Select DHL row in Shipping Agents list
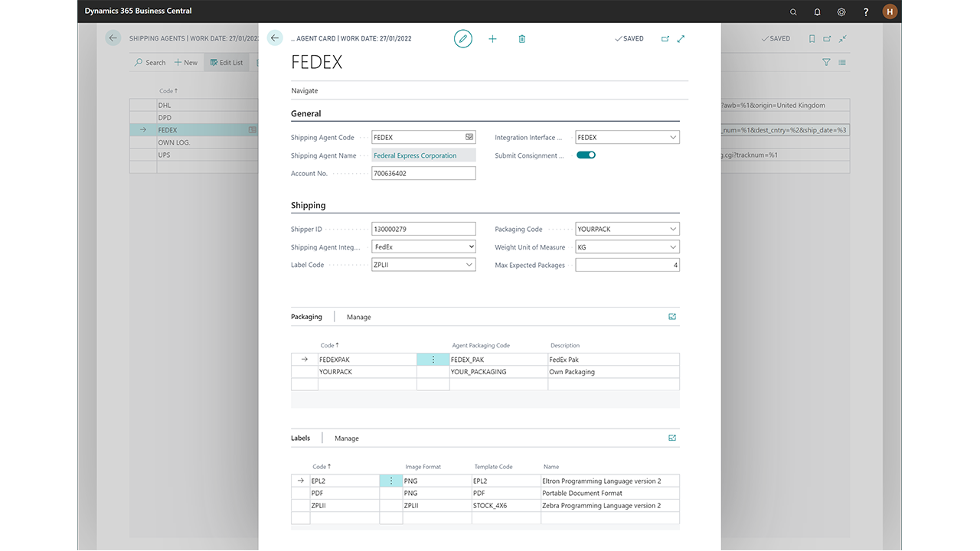This screenshot has height=551, width=980. pyautogui.click(x=165, y=106)
